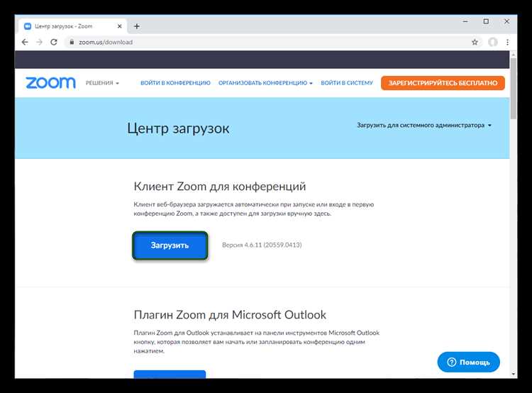Open ВОЙТИ В КОНФЕРЕНЦИЮ link
Screen dimensions: 532x393
point(175,83)
